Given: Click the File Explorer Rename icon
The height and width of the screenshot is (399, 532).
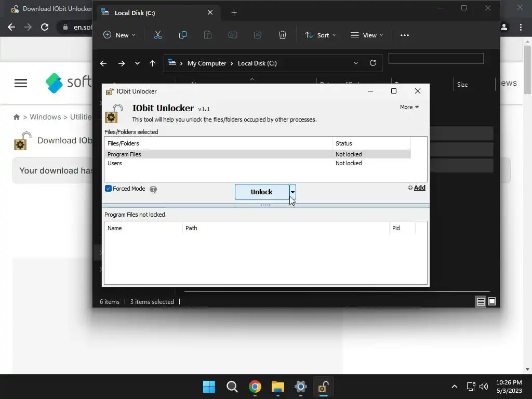Looking at the screenshot, I should coord(232,35).
